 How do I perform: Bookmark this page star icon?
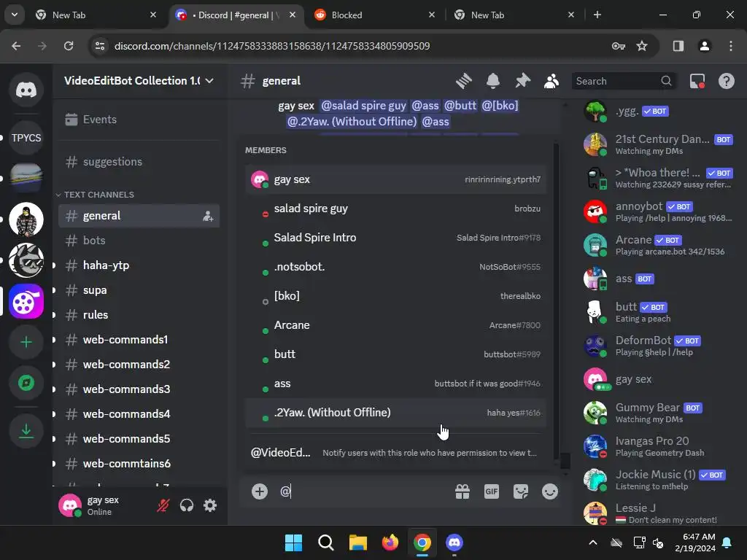pos(642,46)
